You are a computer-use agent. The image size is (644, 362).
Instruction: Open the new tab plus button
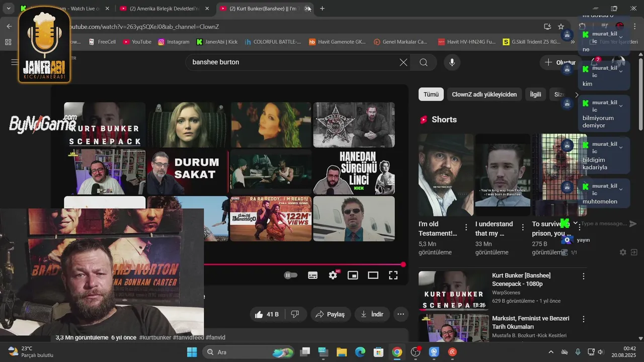click(x=323, y=9)
